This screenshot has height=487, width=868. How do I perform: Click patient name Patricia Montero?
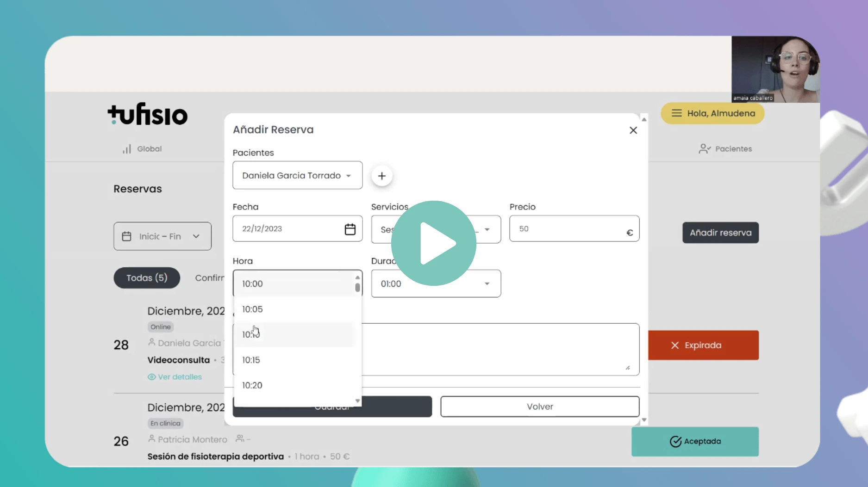(x=193, y=439)
